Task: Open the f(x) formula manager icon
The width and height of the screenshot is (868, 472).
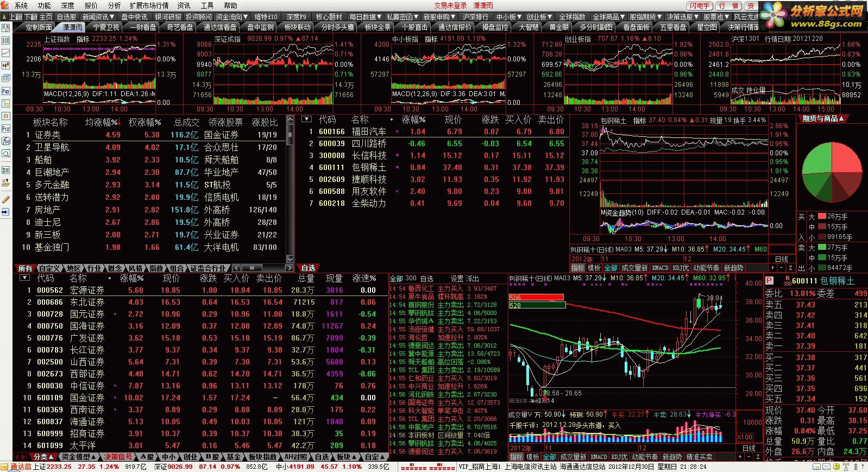Action: tap(5, 141)
